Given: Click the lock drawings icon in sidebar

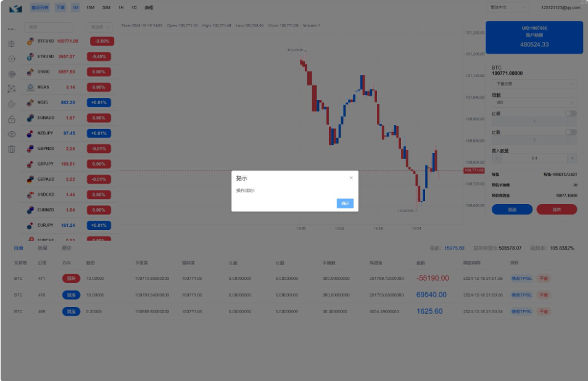Looking at the screenshot, I should pyautogui.click(x=11, y=119).
